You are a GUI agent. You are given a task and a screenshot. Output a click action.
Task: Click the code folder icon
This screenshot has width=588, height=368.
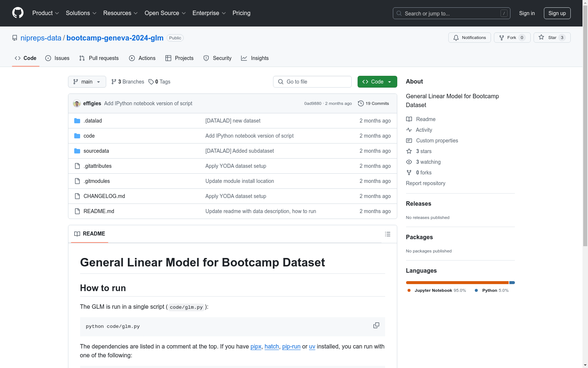point(77,136)
